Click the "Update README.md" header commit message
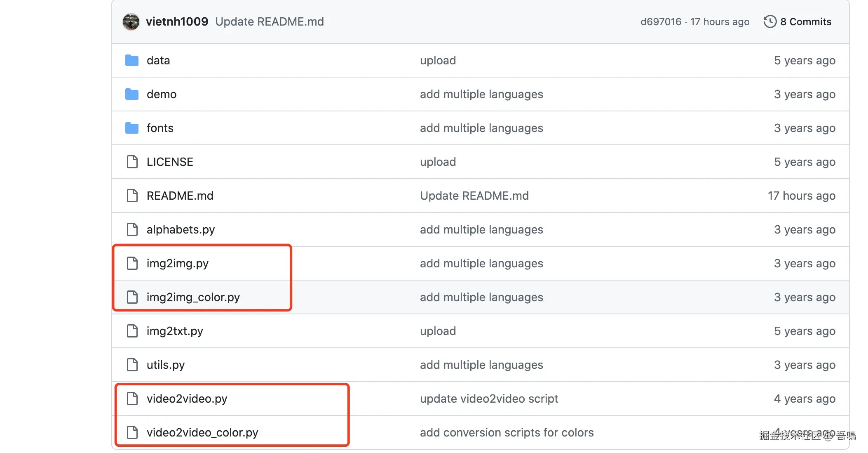 click(x=270, y=21)
